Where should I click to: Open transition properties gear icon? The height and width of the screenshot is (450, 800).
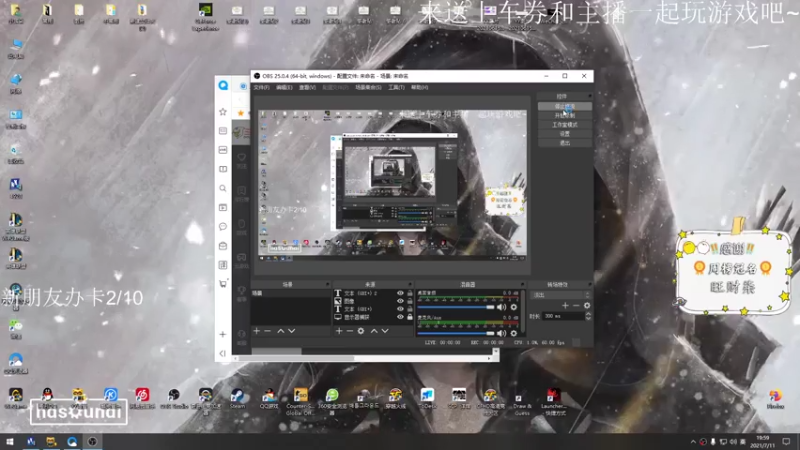click(587, 306)
